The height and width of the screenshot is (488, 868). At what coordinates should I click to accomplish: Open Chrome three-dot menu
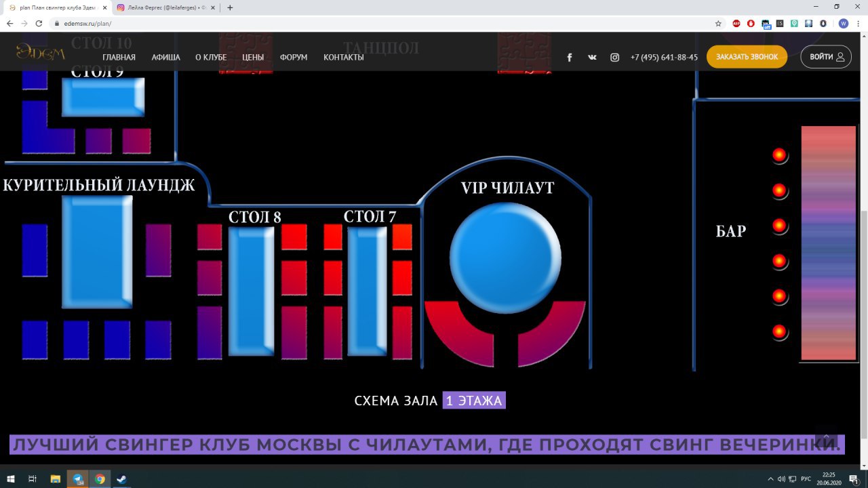pyautogui.click(x=858, y=23)
